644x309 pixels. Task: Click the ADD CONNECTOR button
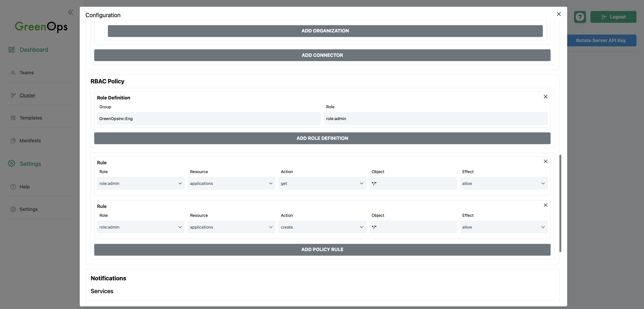322,55
